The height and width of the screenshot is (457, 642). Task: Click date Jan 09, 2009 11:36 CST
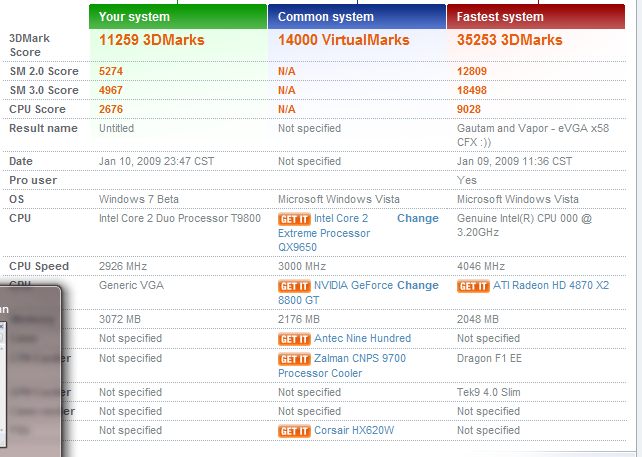point(514,161)
